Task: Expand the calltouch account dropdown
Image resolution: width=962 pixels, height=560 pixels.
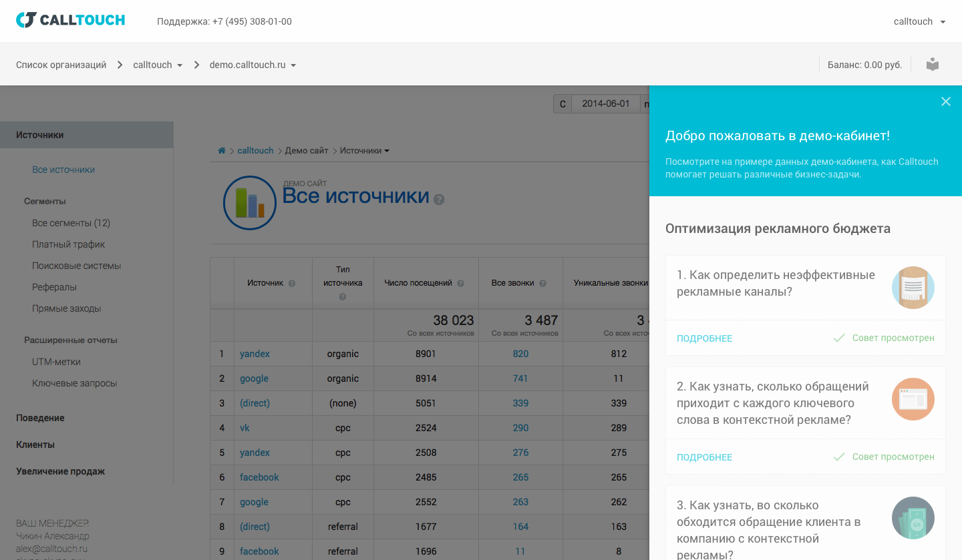Action: pos(919,21)
